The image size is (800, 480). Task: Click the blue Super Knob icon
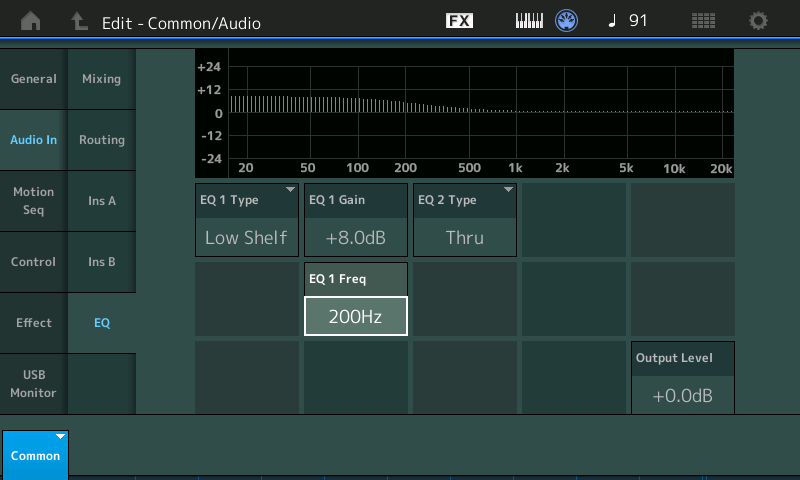point(567,21)
